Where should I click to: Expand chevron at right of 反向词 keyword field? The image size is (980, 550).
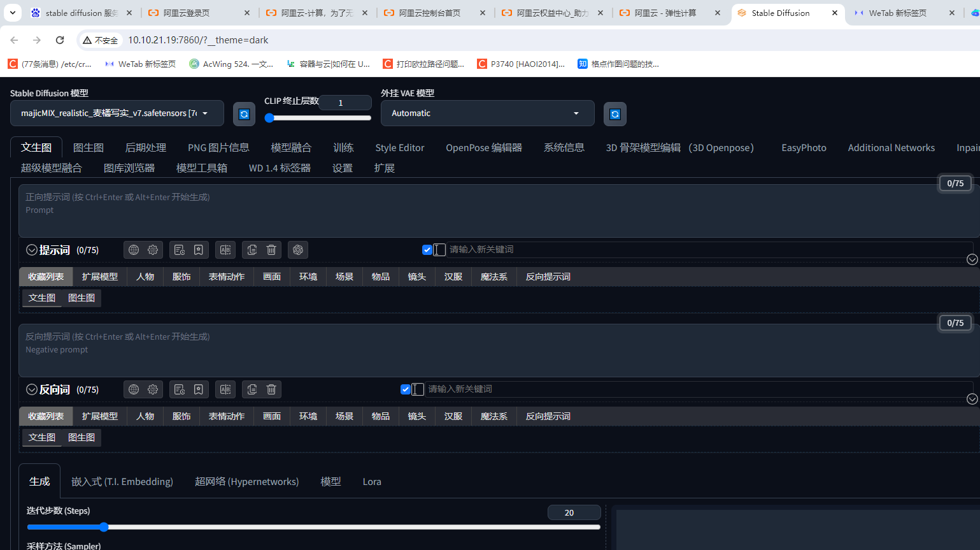(x=972, y=399)
